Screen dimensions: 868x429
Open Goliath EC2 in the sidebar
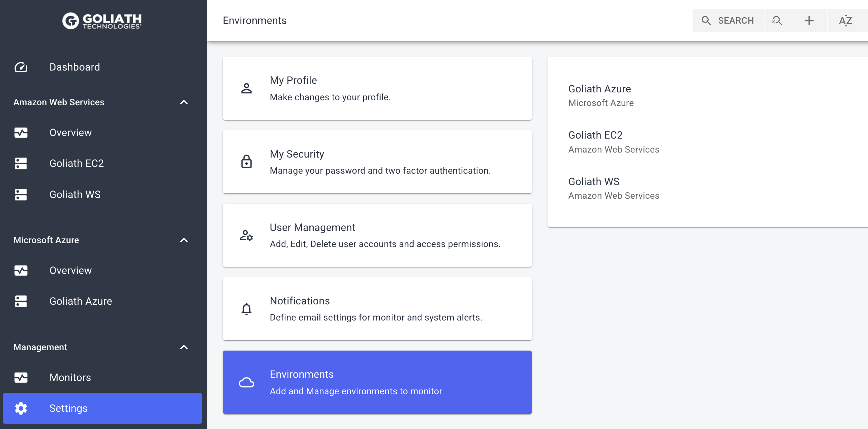tap(102, 163)
